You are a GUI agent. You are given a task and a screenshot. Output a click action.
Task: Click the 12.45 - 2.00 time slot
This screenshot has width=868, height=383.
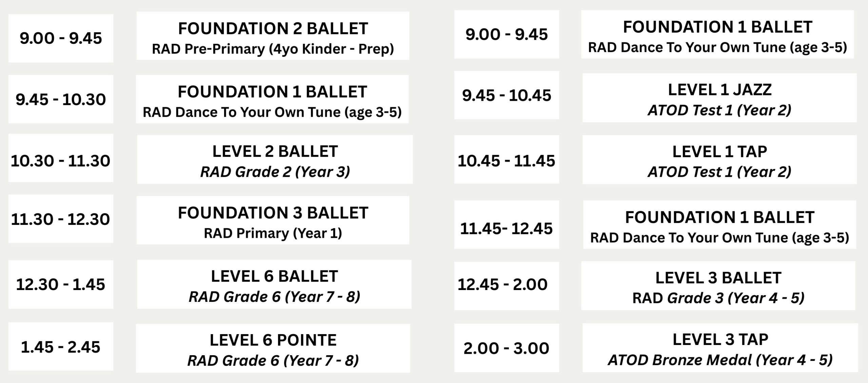point(507,286)
